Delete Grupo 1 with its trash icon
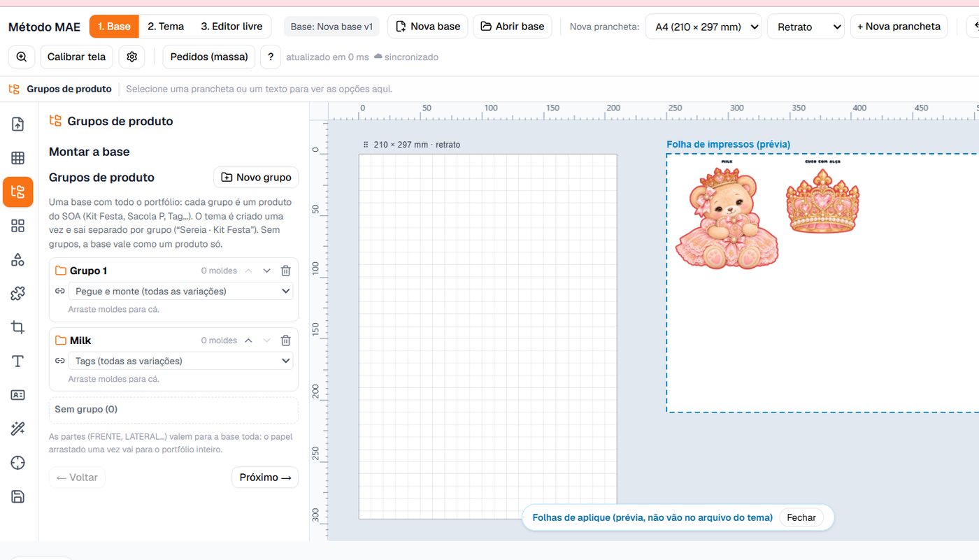The width and height of the screenshot is (979, 560). point(285,271)
